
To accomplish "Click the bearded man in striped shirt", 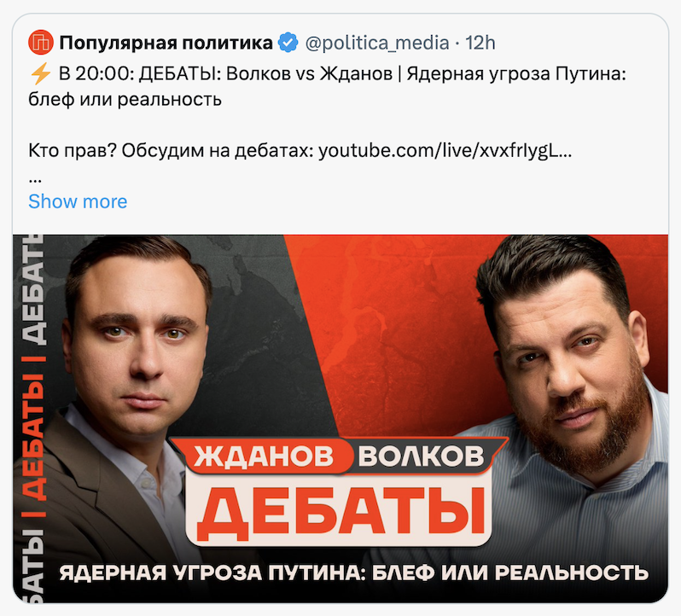I will click(565, 391).
